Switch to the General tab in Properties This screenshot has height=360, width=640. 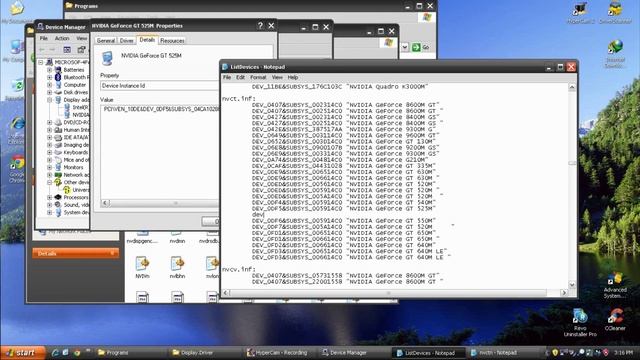(106, 41)
